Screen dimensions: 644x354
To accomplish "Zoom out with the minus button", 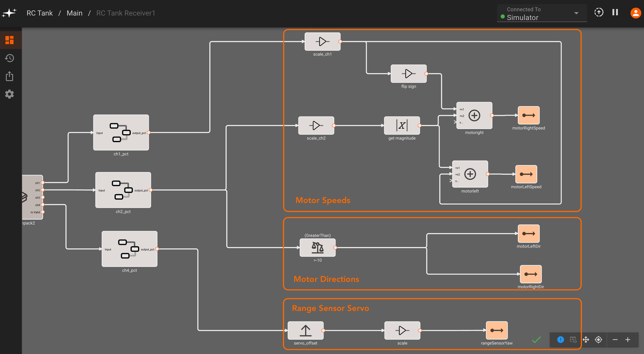I will coord(615,340).
